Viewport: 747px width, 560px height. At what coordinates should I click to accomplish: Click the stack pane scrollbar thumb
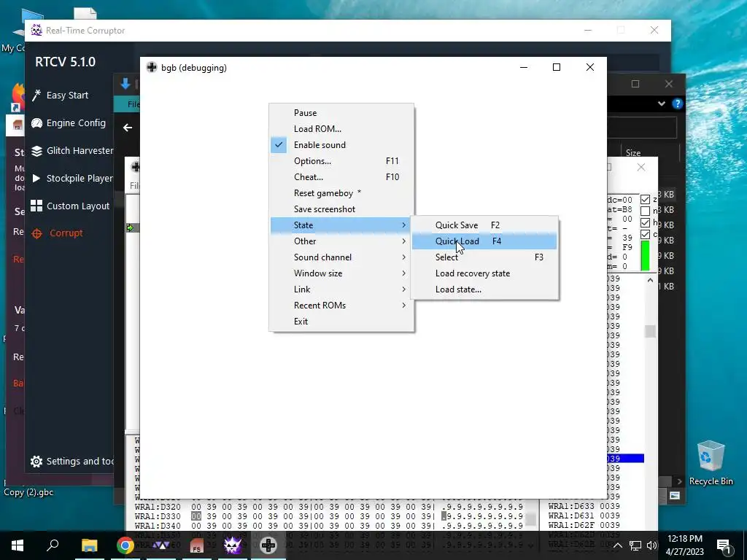click(x=650, y=331)
